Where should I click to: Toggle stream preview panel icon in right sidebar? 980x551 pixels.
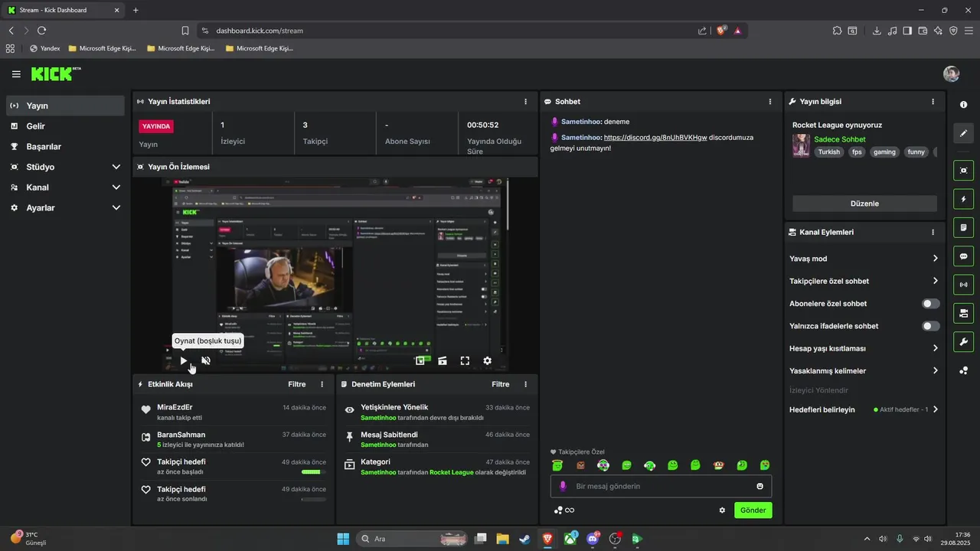tap(964, 170)
